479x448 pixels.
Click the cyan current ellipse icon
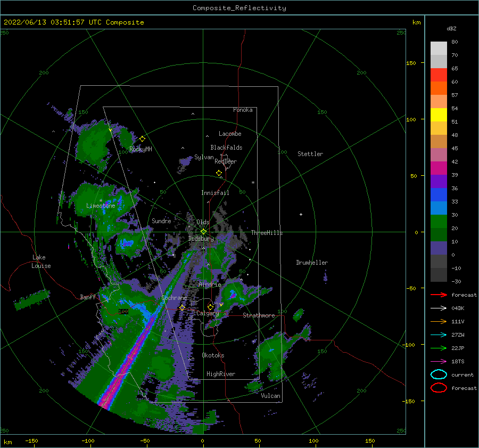439,374
